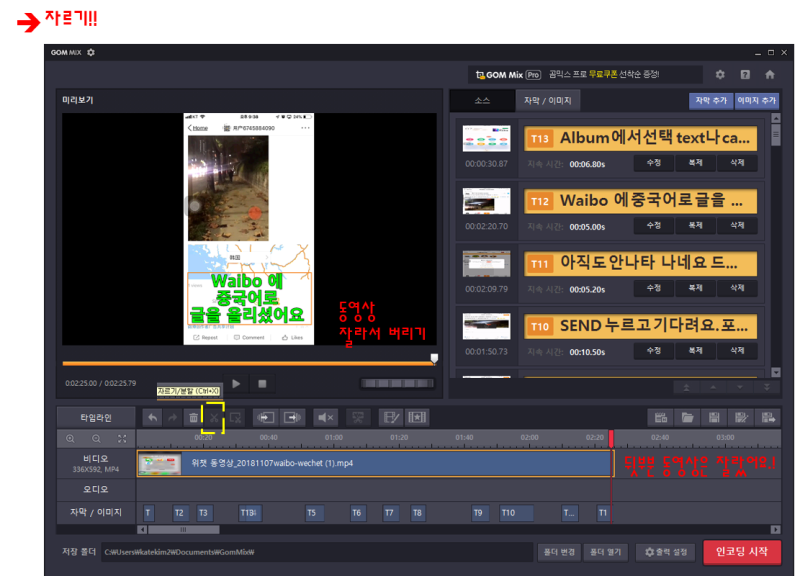Image resolution: width=800 pixels, height=576 pixels.
Task: Click the 폴더 열기 button
Action: [606, 552]
